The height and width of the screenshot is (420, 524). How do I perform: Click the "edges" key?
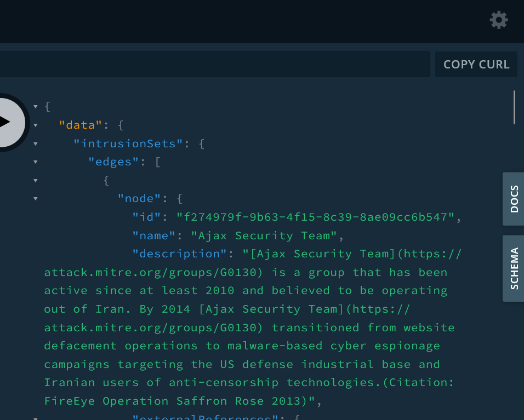click(x=113, y=162)
